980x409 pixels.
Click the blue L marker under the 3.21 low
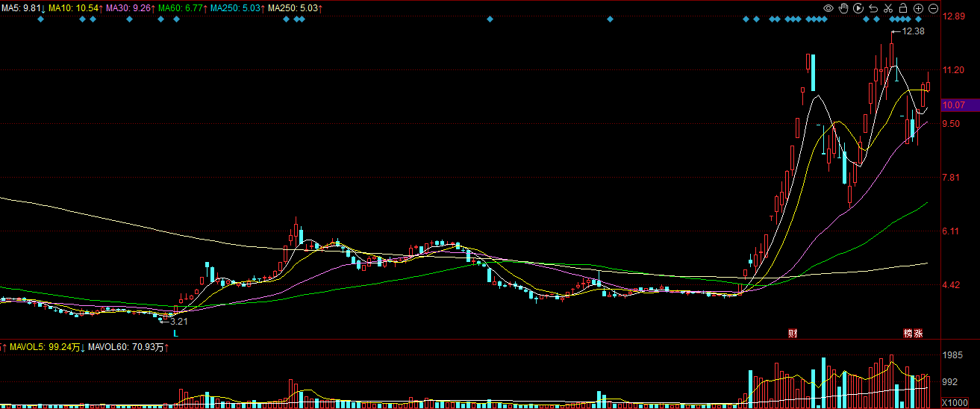point(176,333)
